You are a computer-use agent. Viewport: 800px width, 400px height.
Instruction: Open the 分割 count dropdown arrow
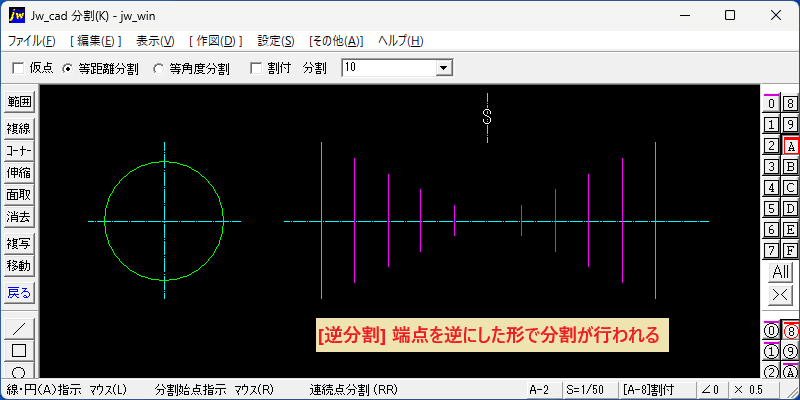point(443,68)
